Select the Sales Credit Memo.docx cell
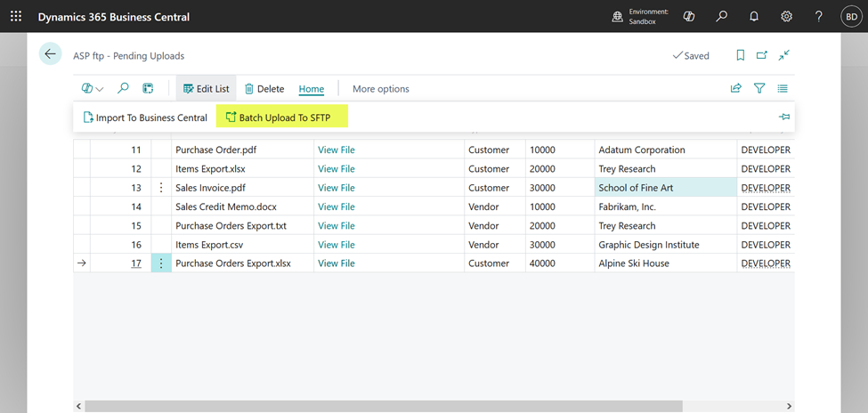 (242, 206)
